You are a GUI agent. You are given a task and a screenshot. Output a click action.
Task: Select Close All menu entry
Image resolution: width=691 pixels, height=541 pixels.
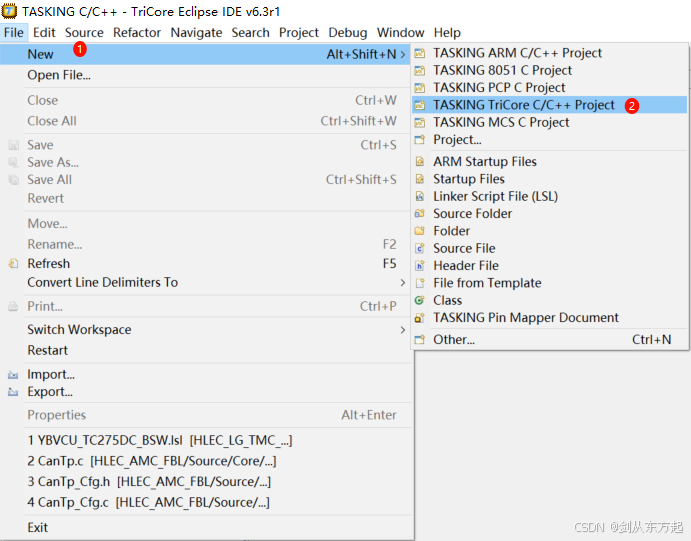pos(206,121)
